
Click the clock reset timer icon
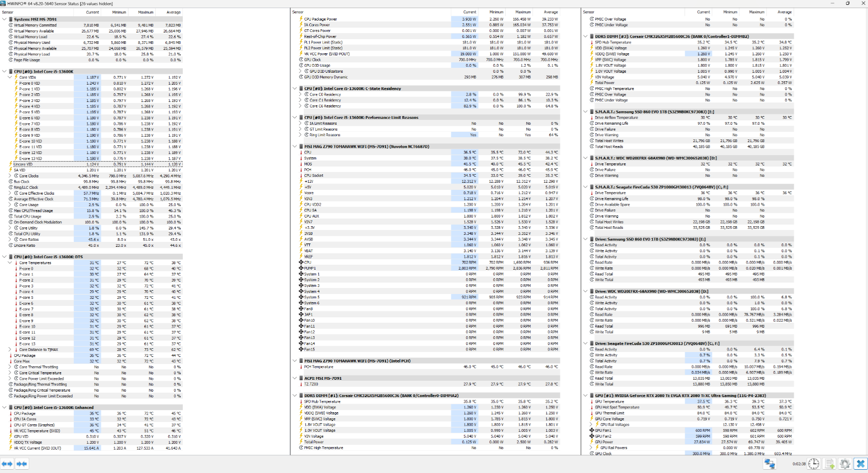(x=814, y=464)
